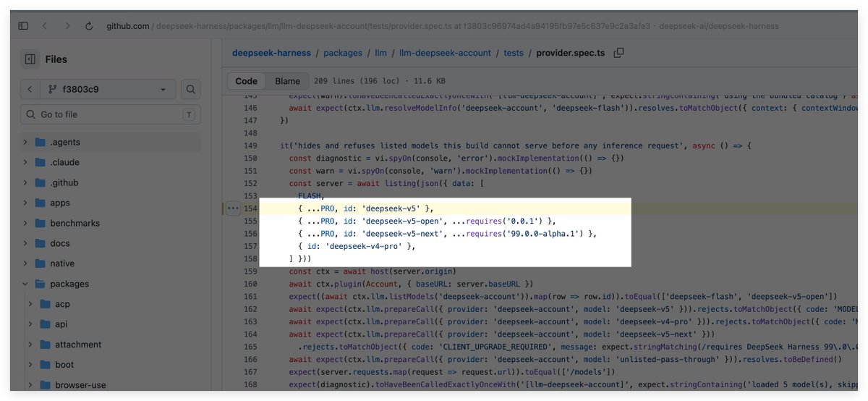Click the .agents folder icon

click(x=41, y=142)
